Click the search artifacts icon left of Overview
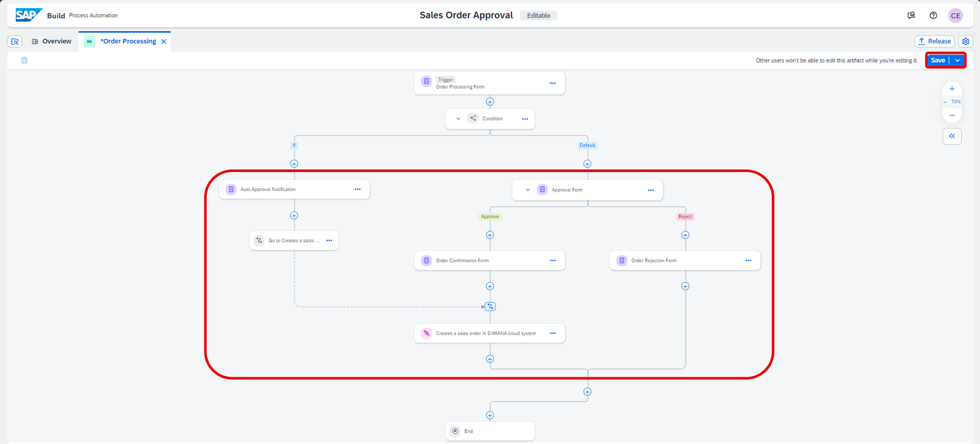The image size is (980, 444). coord(15,41)
